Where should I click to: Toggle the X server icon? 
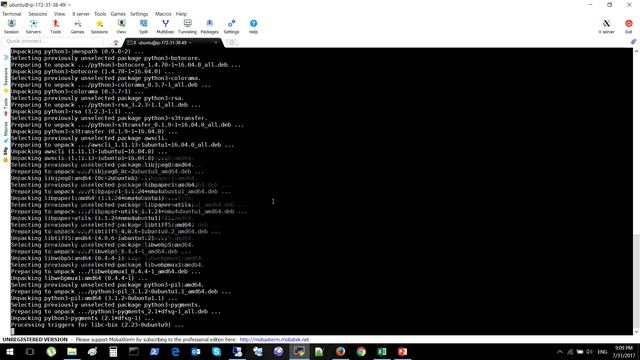[x=607, y=26]
